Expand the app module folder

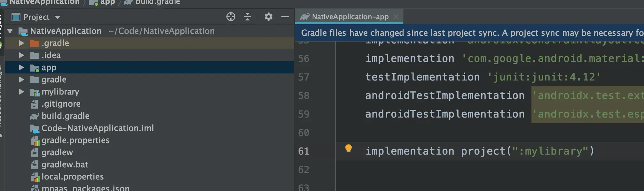[x=21, y=67]
